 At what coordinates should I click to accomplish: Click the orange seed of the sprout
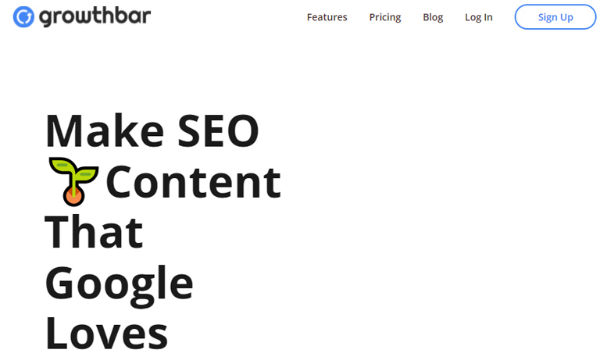[74, 196]
